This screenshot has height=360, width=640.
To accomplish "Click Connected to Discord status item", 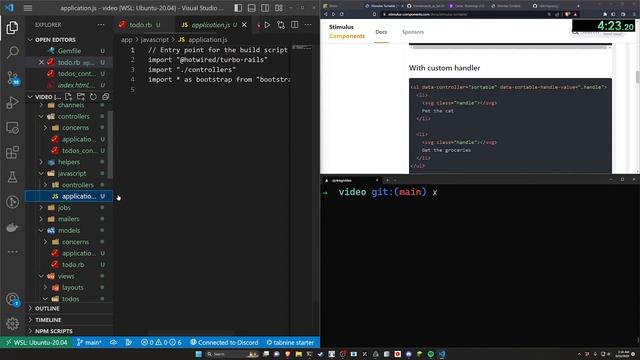I will click(224, 342).
